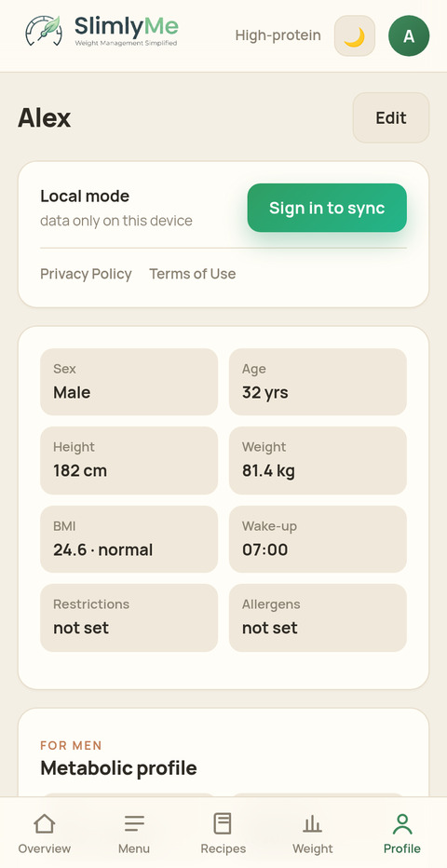Select the Profile person icon
447x868 pixels.
click(x=402, y=823)
